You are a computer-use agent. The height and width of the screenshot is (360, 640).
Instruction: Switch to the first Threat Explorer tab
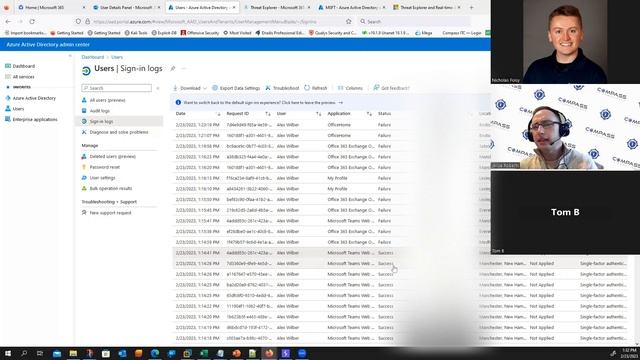[277, 7]
